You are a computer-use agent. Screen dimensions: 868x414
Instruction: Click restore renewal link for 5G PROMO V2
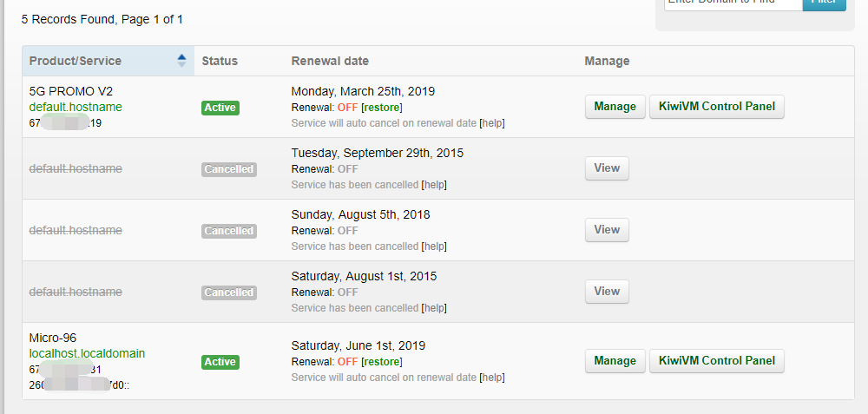382,107
